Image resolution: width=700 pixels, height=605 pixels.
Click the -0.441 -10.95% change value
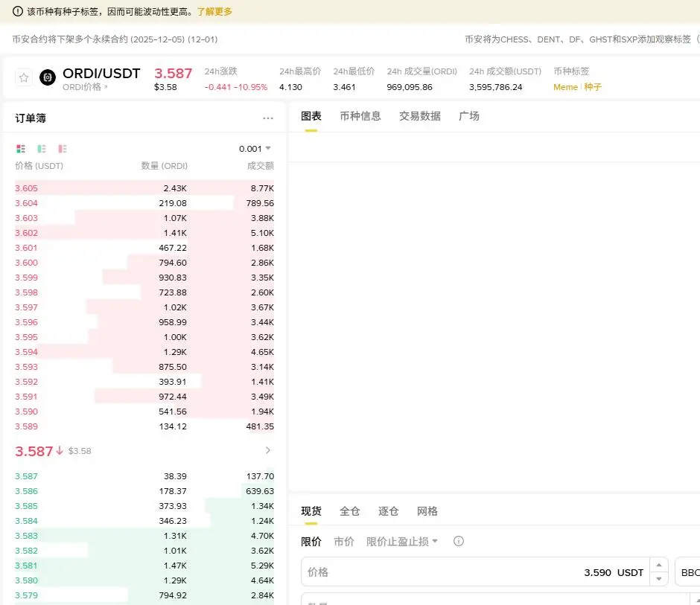236,87
